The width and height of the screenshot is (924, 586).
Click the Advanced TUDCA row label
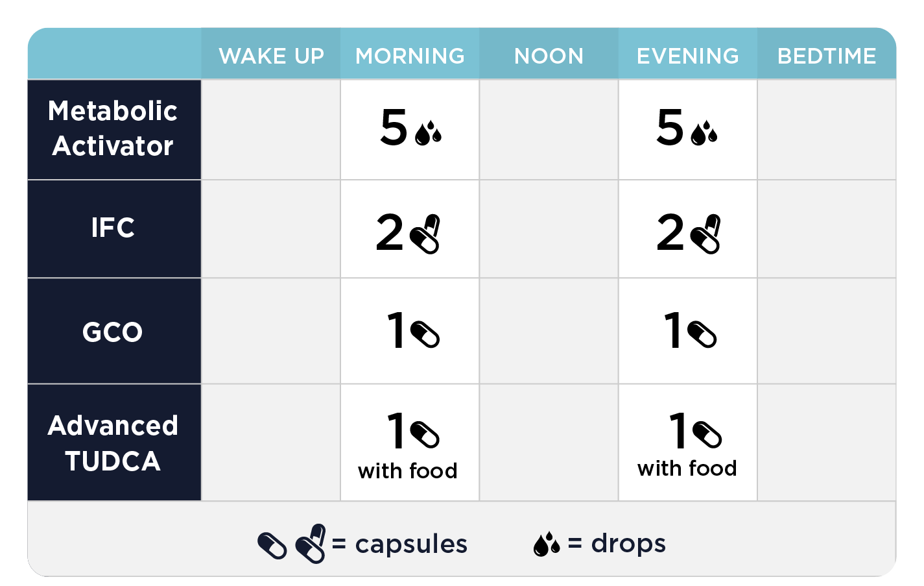click(x=113, y=443)
